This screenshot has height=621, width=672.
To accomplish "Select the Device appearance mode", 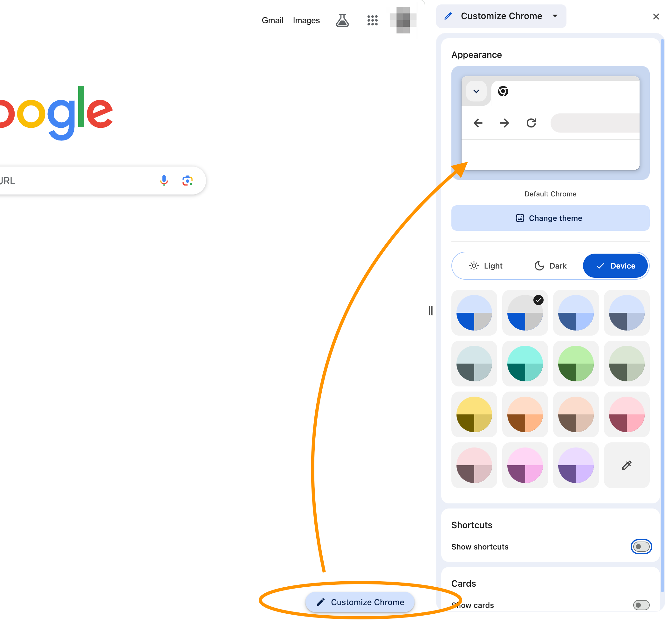I will coord(615,266).
